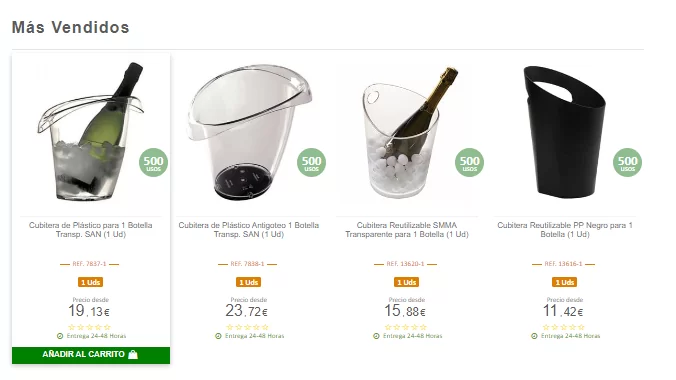
Task: Open Cubitera de Plástico Antigoteo 1 Botella link
Action: 249,230
